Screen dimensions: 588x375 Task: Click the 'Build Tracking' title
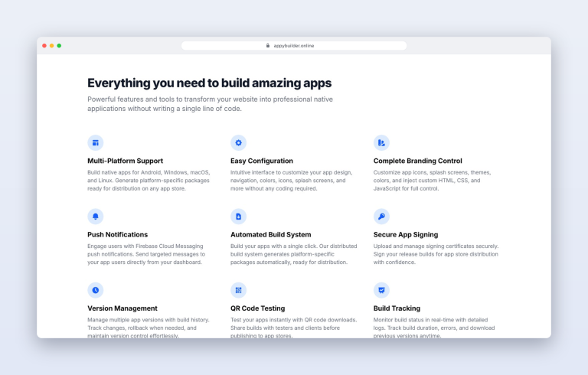[397, 308]
